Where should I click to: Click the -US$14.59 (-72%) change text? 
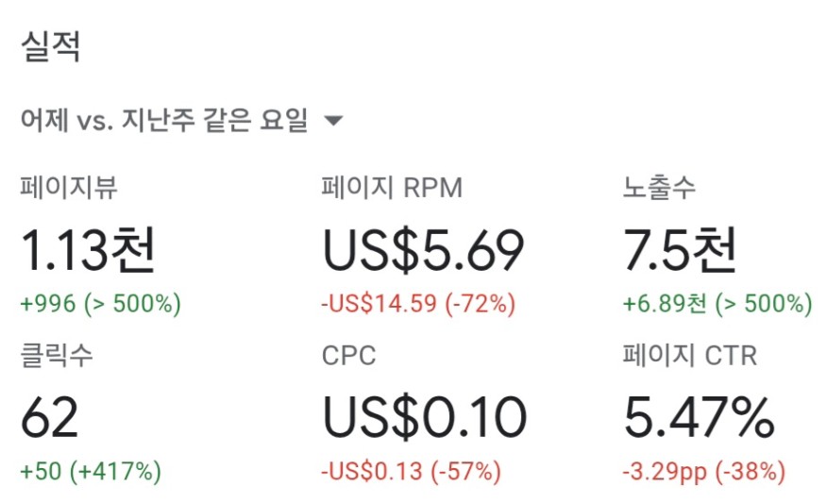point(418,304)
